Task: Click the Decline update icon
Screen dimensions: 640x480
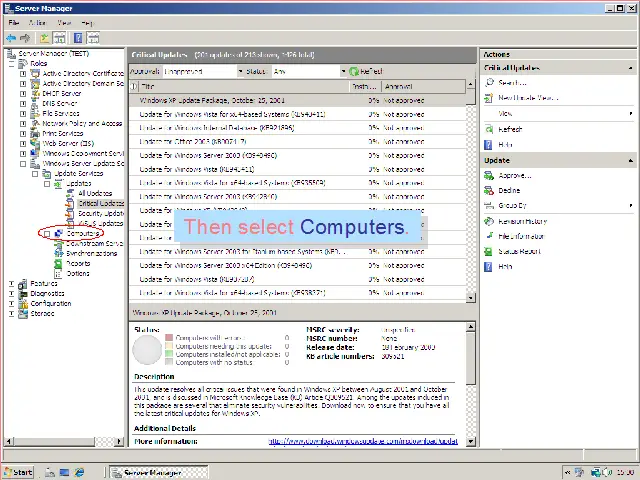Action: point(490,190)
